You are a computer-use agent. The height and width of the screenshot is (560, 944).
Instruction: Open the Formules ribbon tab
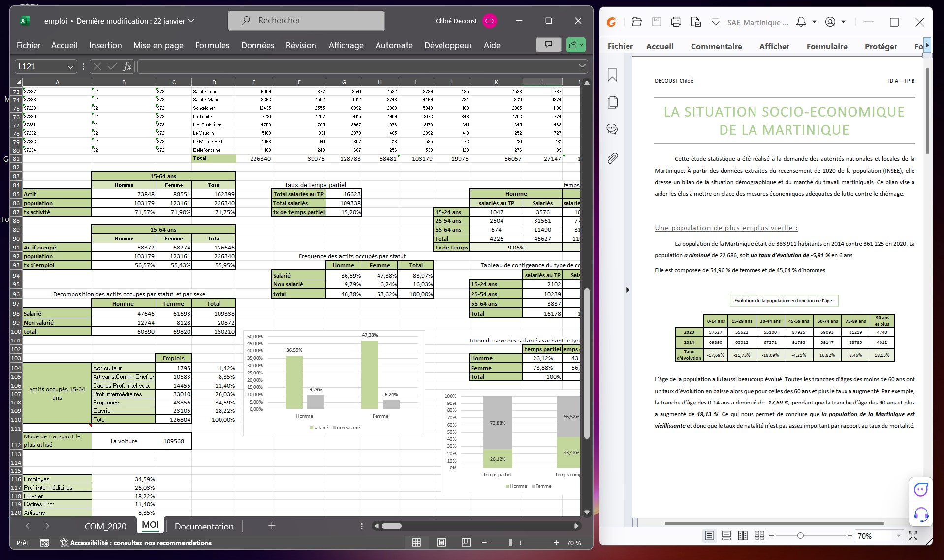[212, 45]
